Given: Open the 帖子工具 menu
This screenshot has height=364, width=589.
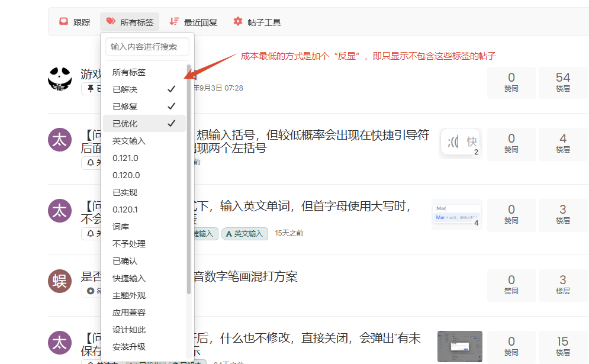Looking at the screenshot, I should [258, 22].
